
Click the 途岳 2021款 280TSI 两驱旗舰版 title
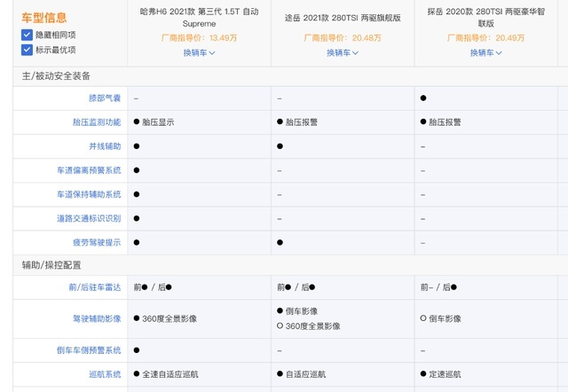click(x=343, y=18)
